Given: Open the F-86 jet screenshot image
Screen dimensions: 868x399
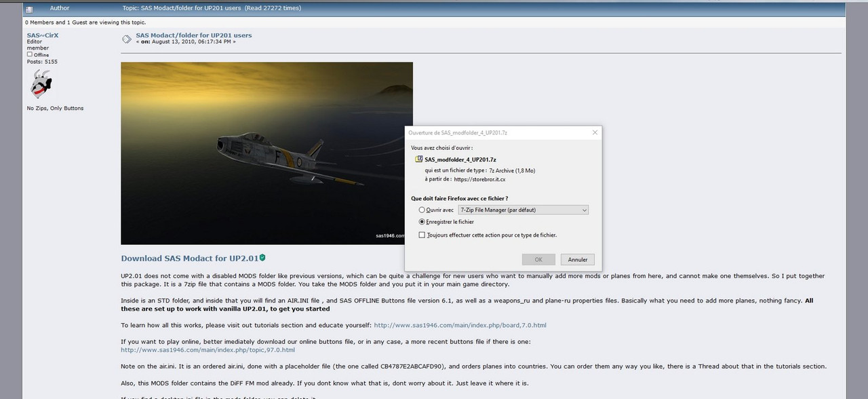Looking at the screenshot, I should pos(267,153).
